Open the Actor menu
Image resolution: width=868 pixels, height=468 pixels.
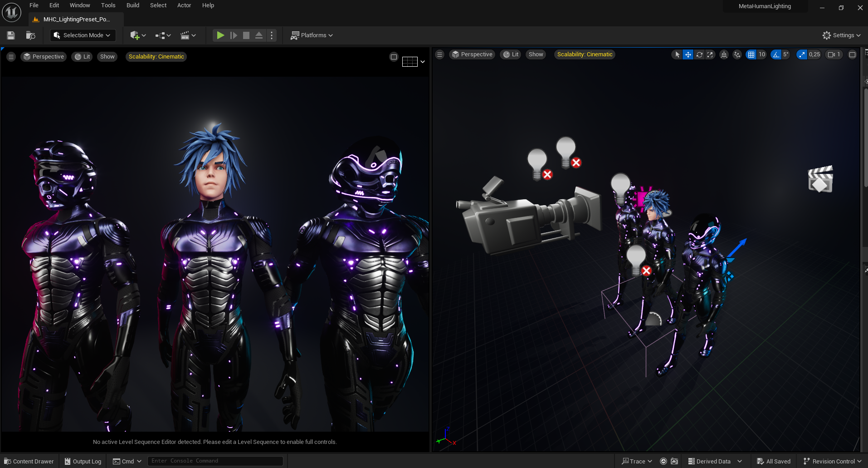(x=184, y=5)
